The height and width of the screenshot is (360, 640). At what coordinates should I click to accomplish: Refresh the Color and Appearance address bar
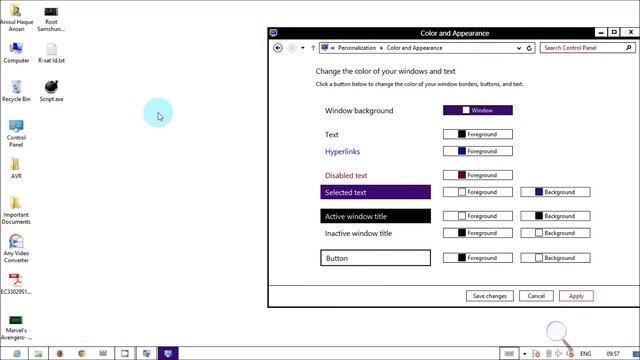(529, 48)
